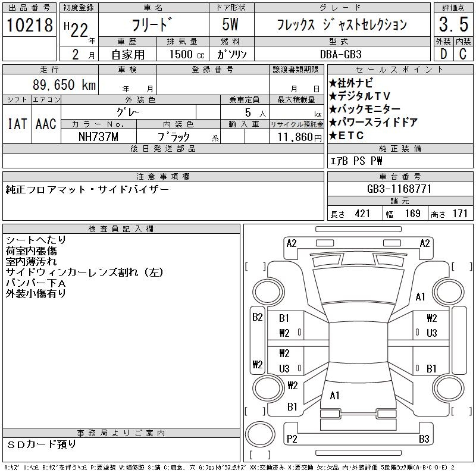Screen dimensions: 476x476
Task: Select the inspector note 荷室内張傷
Action: click(x=31, y=250)
